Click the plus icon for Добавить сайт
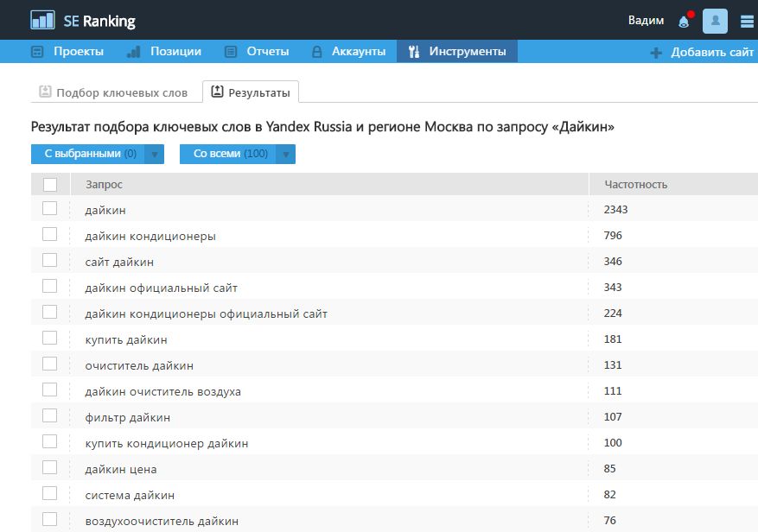Image resolution: width=758 pixels, height=532 pixels. (656, 53)
